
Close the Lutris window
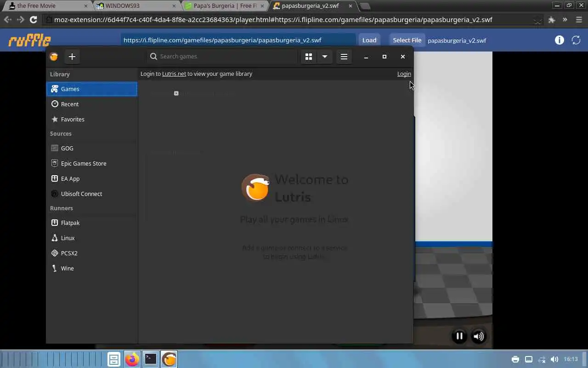coord(403,57)
